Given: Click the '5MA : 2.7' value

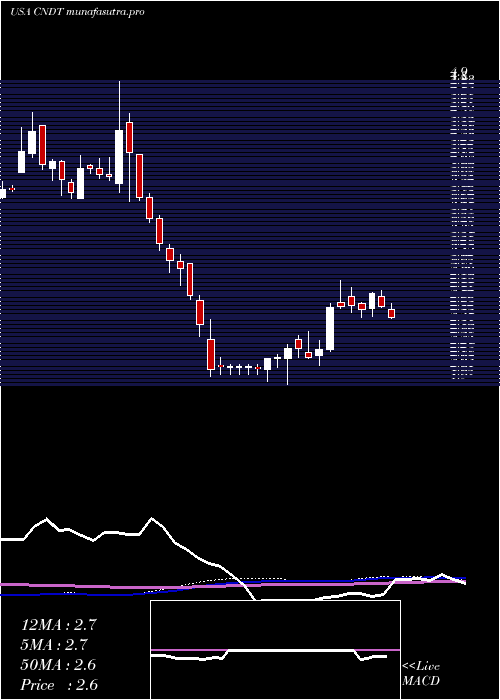Looking at the screenshot, I should pos(54,645).
